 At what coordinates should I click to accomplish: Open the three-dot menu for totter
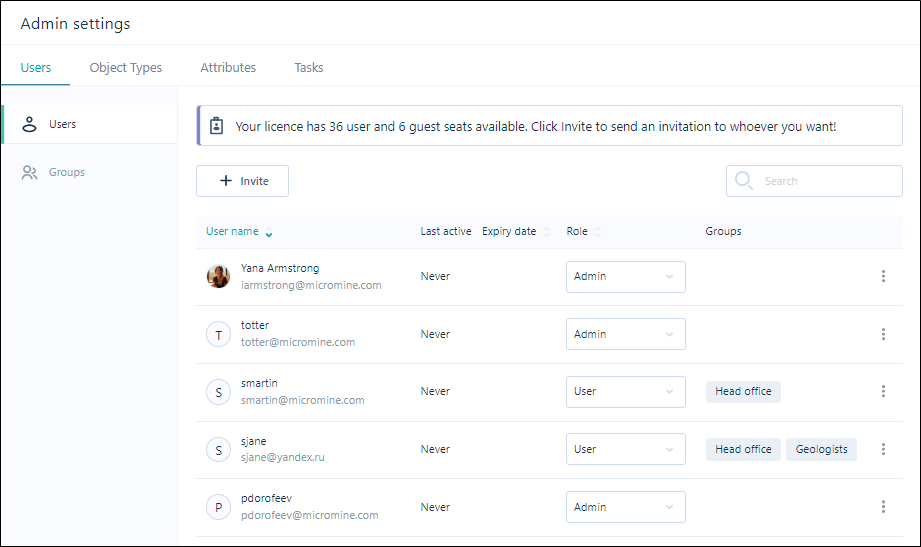coord(883,334)
